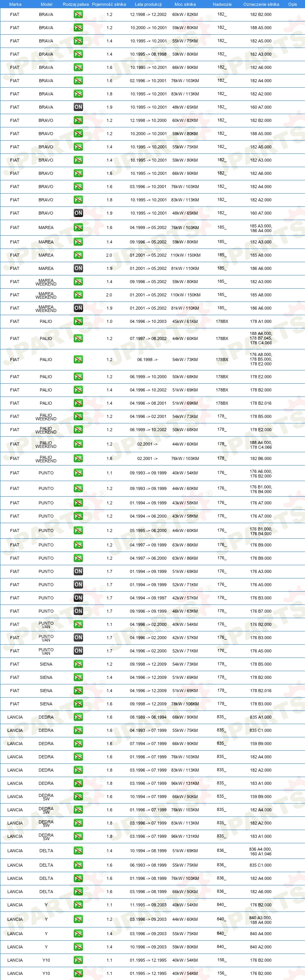This screenshot has width=305, height=980.
Task: Click the engine code 178 B7.045
Action: [261, 338]
